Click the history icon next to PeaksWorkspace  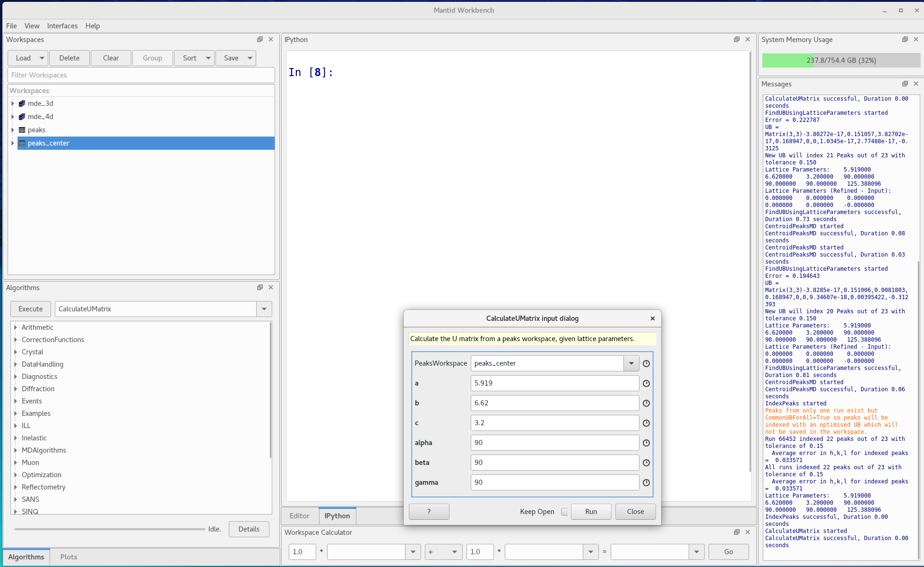click(x=646, y=363)
